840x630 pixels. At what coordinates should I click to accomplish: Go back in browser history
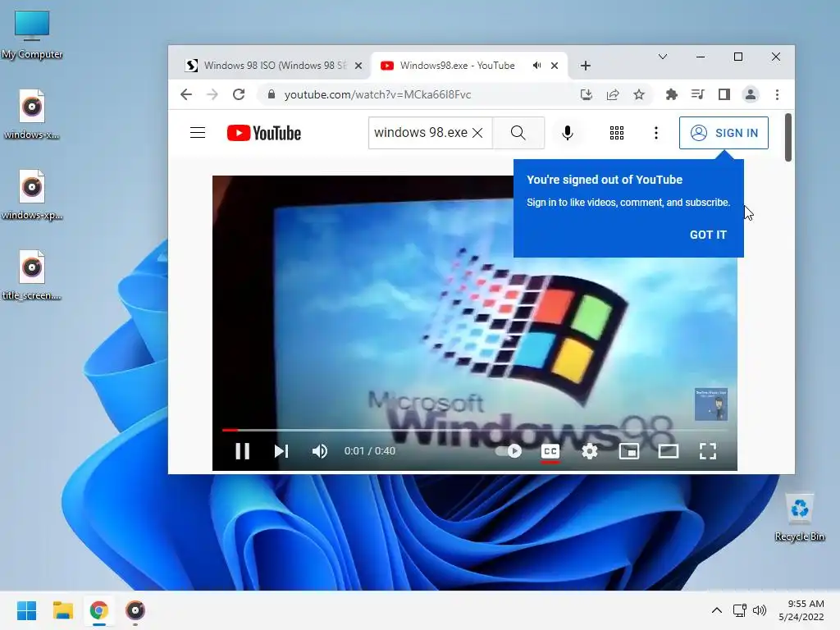(x=186, y=95)
